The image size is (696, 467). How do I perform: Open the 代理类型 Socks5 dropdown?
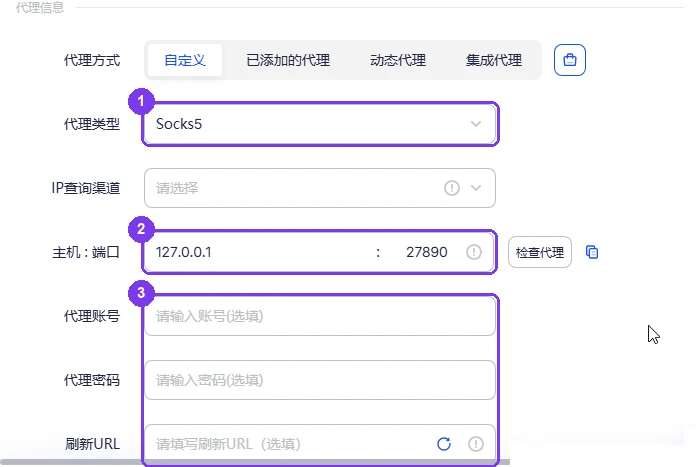[320, 124]
